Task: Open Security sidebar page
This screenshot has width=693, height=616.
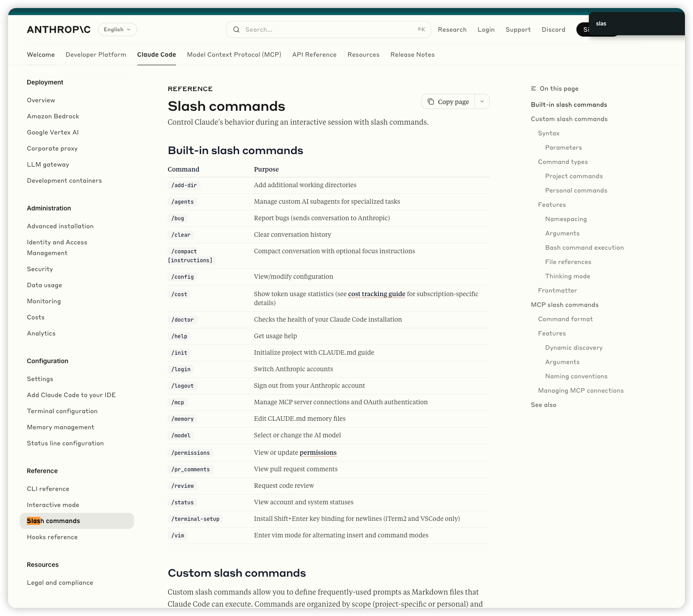Action: point(40,269)
